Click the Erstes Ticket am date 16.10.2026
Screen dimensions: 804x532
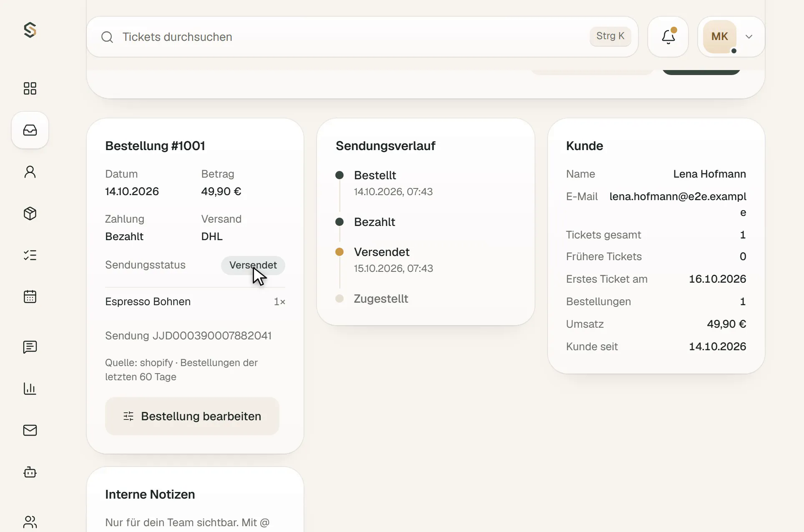pyautogui.click(x=717, y=279)
